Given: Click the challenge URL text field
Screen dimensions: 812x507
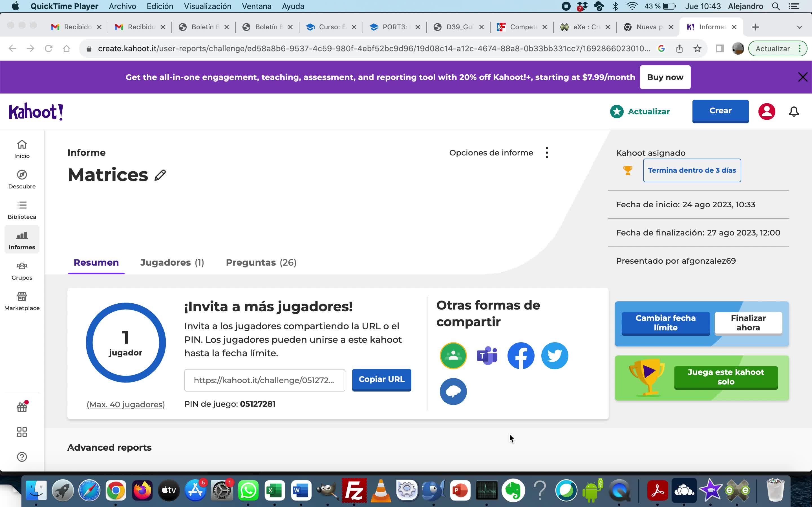Looking at the screenshot, I should pyautogui.click(x=264, y=380).
